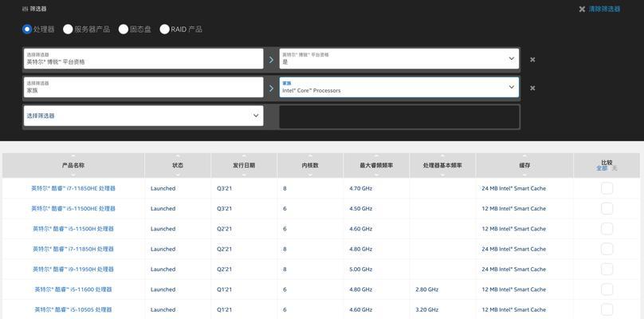The height and width of the screenshot is (319, 644).
Task: Sort table by 状态 column
Action: pyautogui.click(x=178, y=165)
